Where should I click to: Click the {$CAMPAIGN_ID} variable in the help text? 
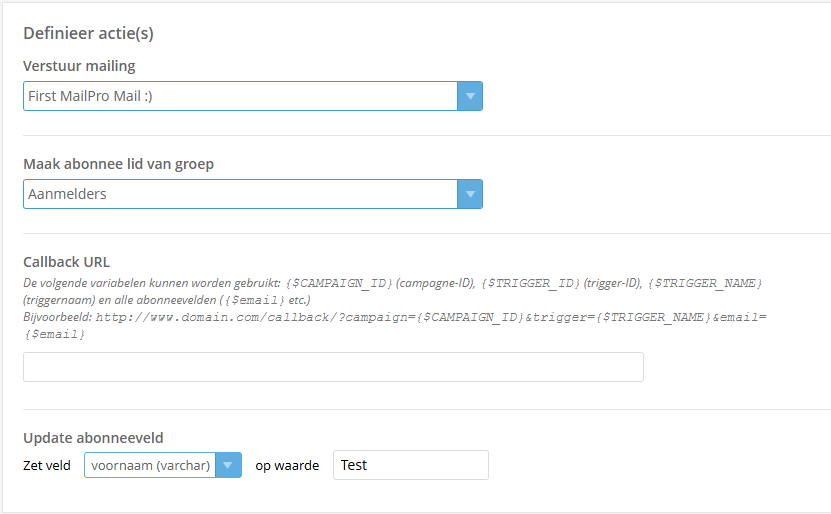click(x=337, y=284)
